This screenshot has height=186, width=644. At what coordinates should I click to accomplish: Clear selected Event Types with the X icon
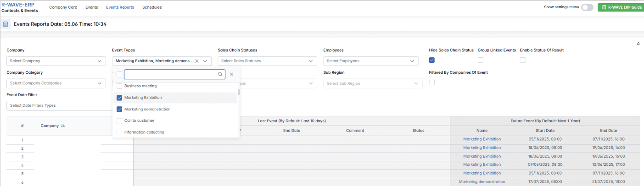click(x=197, y=61)
